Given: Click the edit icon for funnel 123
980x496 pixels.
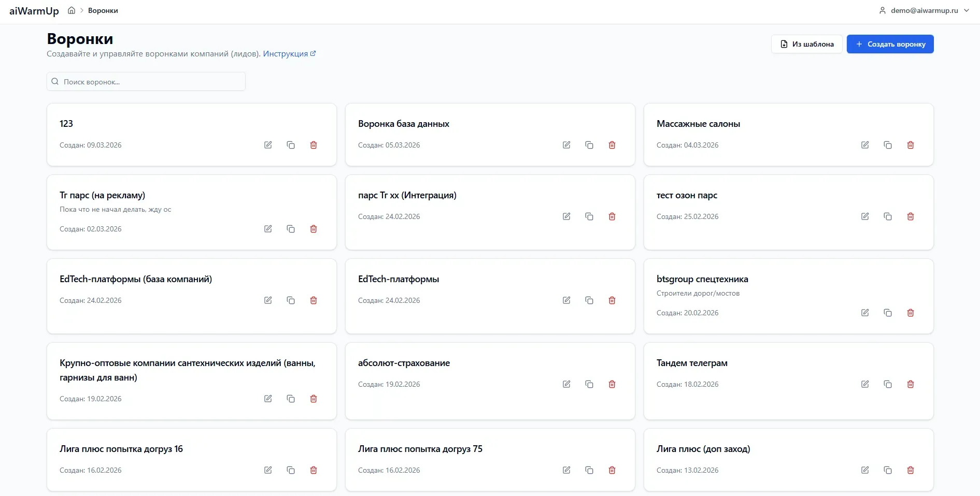Looking at the screenshot, I should click(268, 145).
